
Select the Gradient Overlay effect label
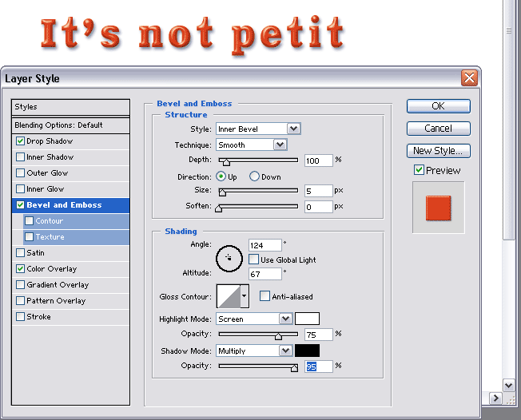pyautogui.click(x=58, y=284)
